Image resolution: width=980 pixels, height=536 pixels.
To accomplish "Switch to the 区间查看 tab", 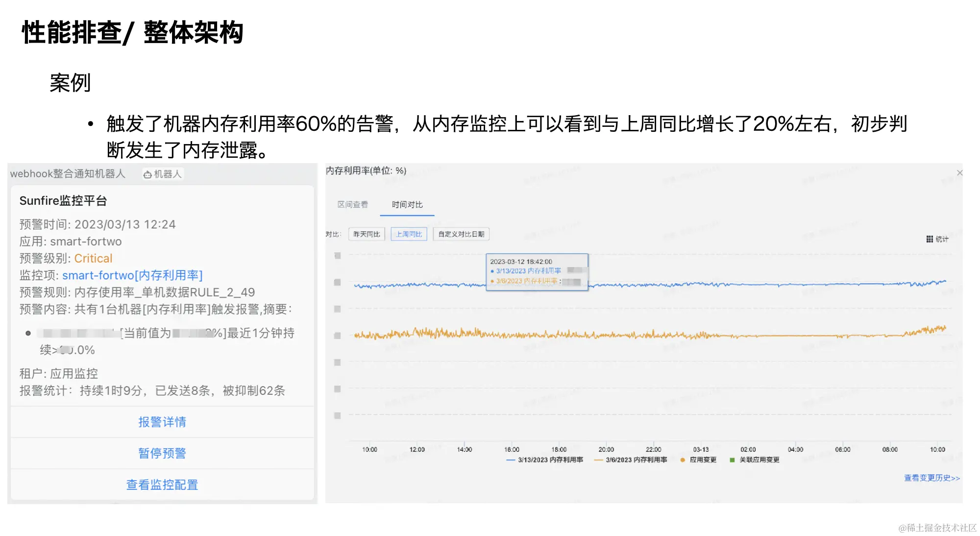I will coord(353,205).
